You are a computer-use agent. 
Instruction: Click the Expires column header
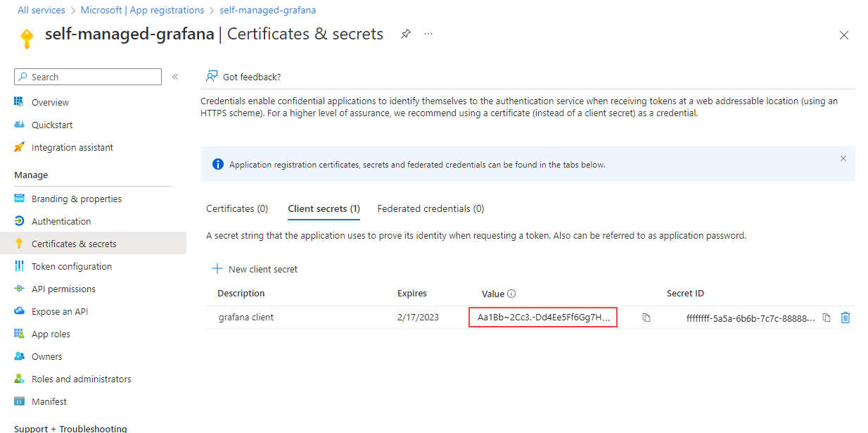[412, 293]
